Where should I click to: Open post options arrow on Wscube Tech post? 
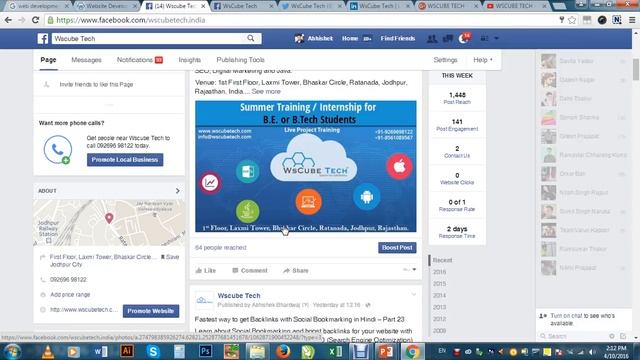tap(414, 295)
